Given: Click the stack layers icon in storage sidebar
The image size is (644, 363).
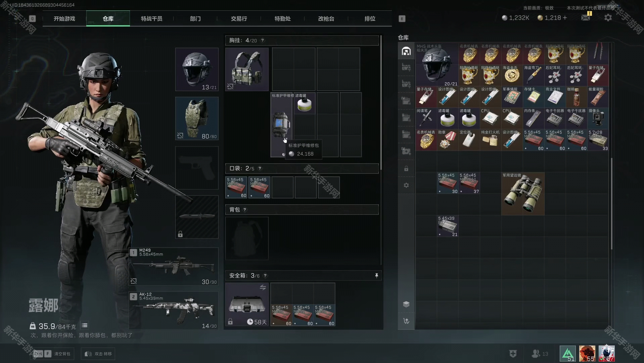Looking at the screenshot, I should 406,304.
